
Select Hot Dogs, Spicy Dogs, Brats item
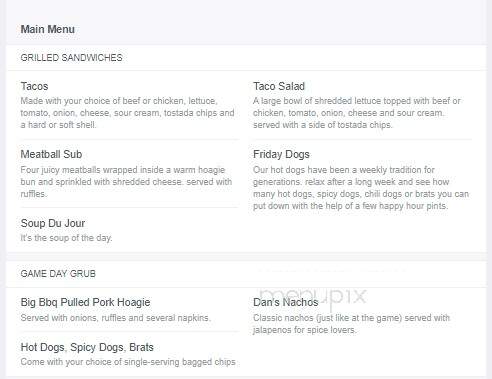tap(87, 347)
